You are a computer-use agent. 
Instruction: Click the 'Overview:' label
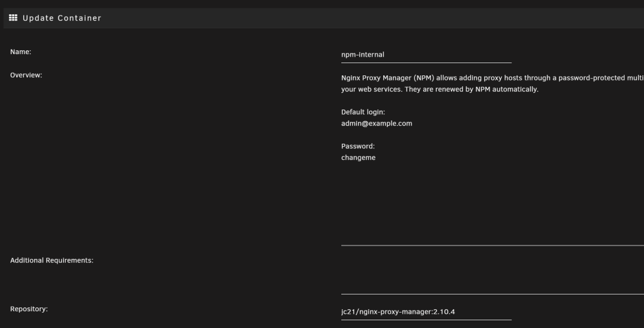[26, 75]
